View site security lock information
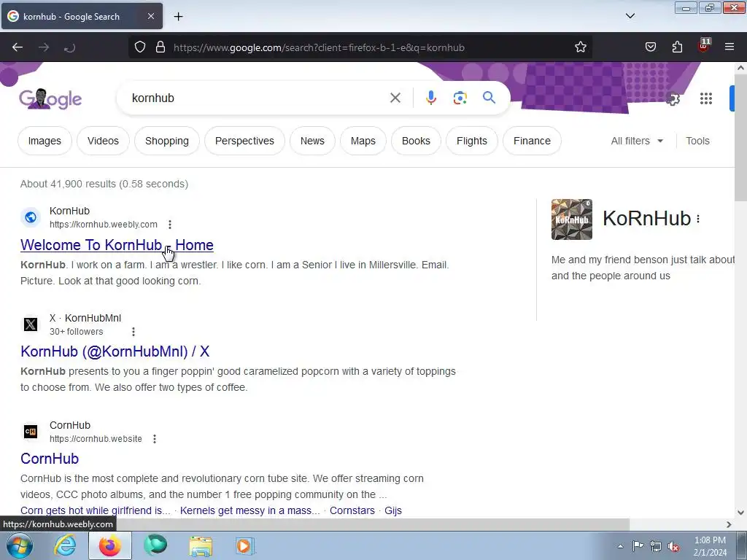747x560 pixels. (x=160, y=47)
